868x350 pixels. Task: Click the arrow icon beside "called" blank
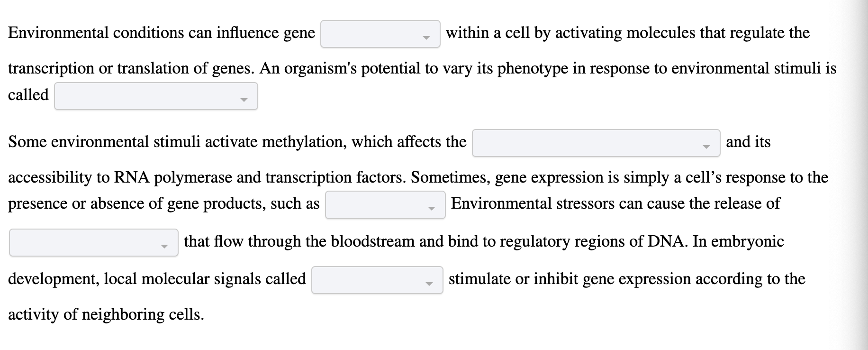pyautogui.click(x=244, y=100)
